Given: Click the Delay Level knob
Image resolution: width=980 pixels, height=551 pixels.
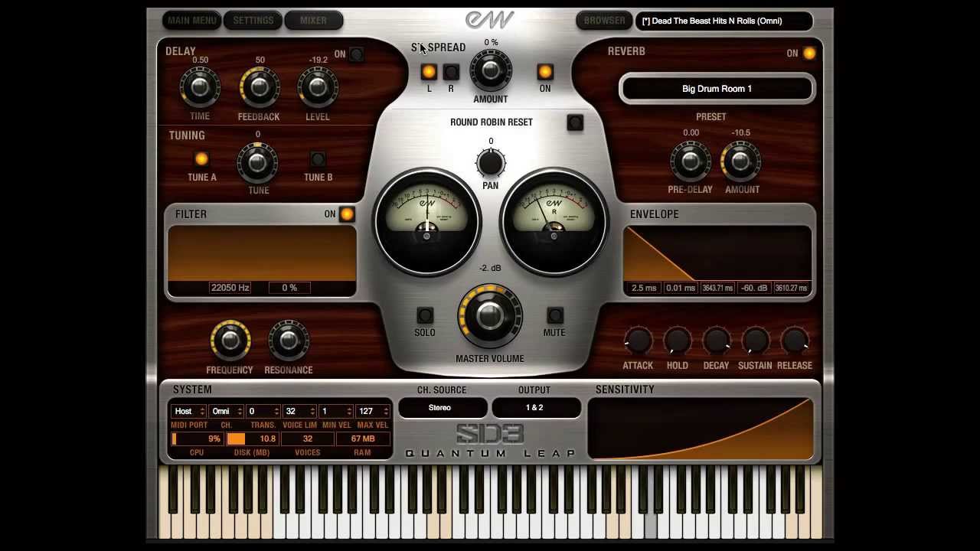Looking at the screenshot, I should [x=318, y=87].
